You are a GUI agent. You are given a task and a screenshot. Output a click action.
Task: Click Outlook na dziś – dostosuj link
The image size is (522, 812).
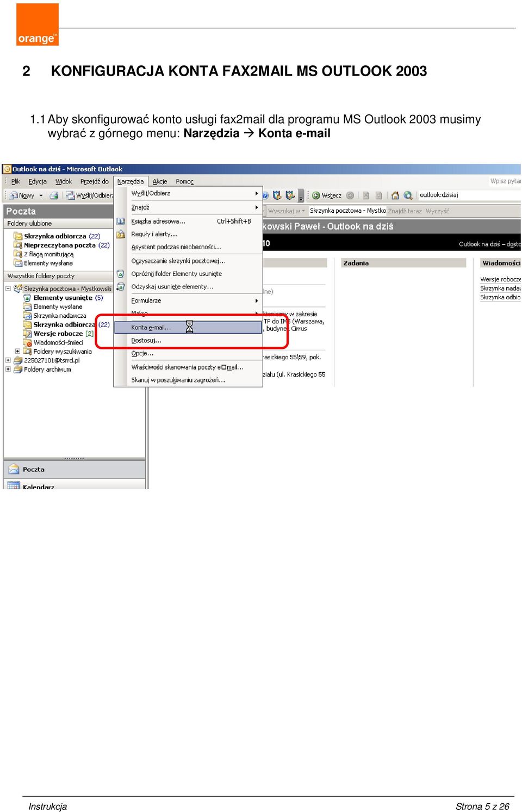(x=489, y=244)
